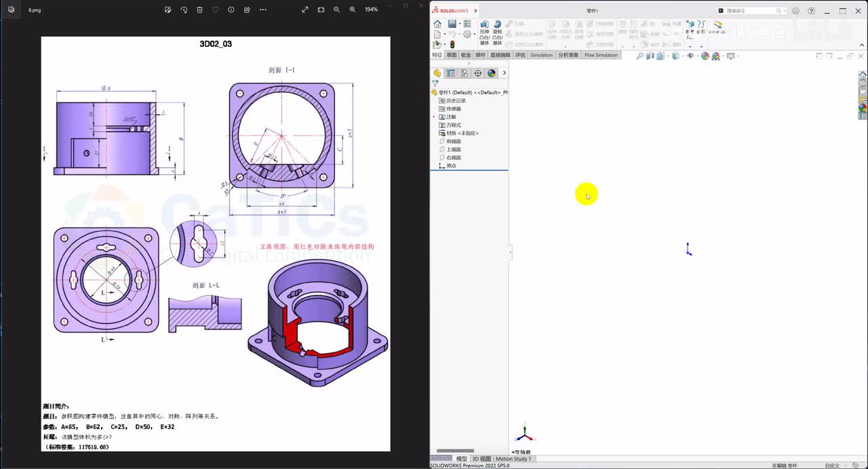Open Edit Appearance color ball
The image size is (868, 469).
[x=705, y=56]
